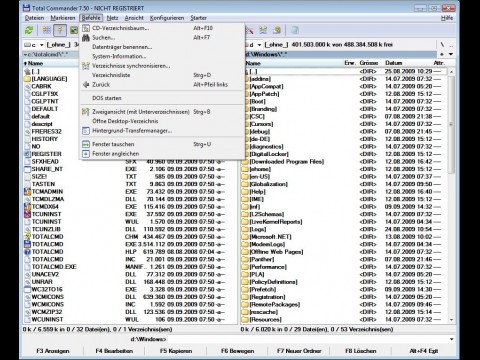Image resolution: width=480 pixels, height=360 pixels.
Task: Click the right panel root directory backslash button
Action: click(442, 45)
